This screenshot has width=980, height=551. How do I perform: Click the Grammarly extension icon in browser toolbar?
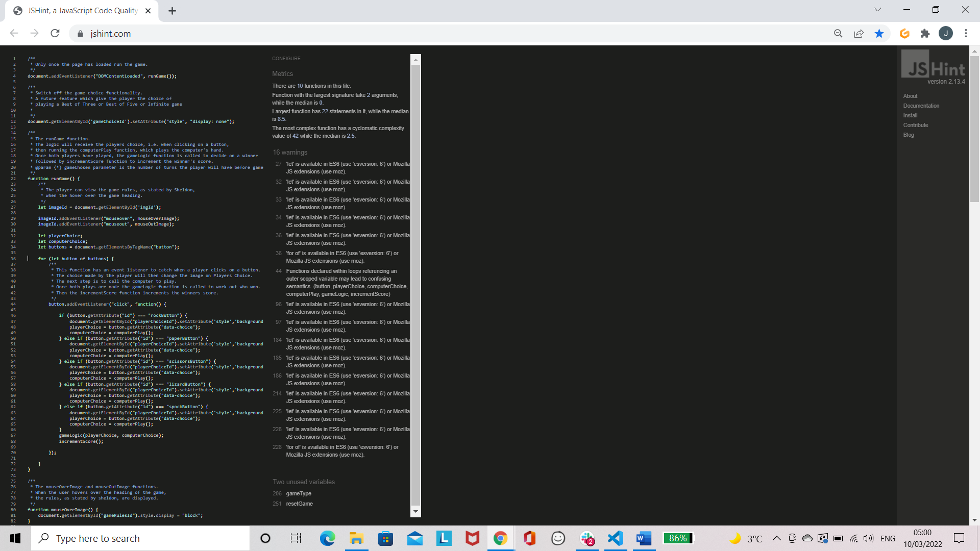tap(904, 33)
